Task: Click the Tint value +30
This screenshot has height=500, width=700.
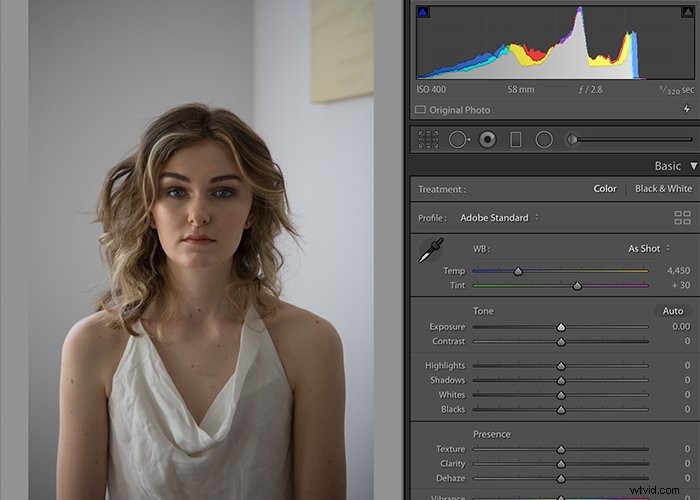Action: pos(681,285)
